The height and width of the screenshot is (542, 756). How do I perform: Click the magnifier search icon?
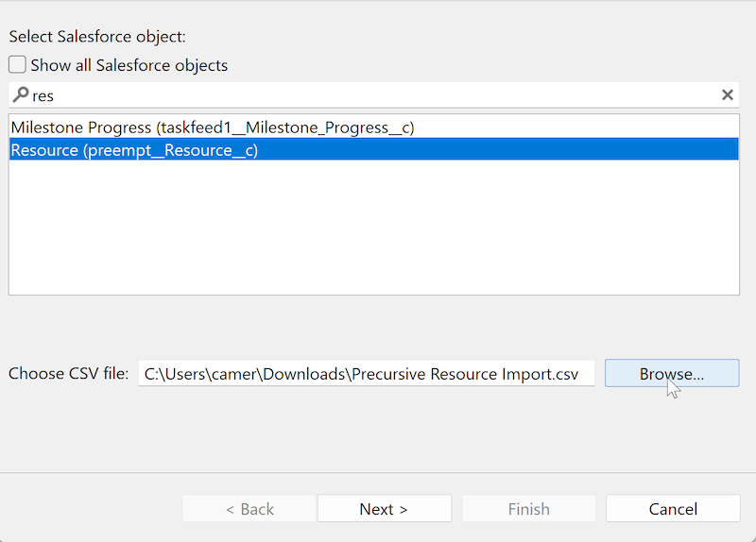click(20, 94)
